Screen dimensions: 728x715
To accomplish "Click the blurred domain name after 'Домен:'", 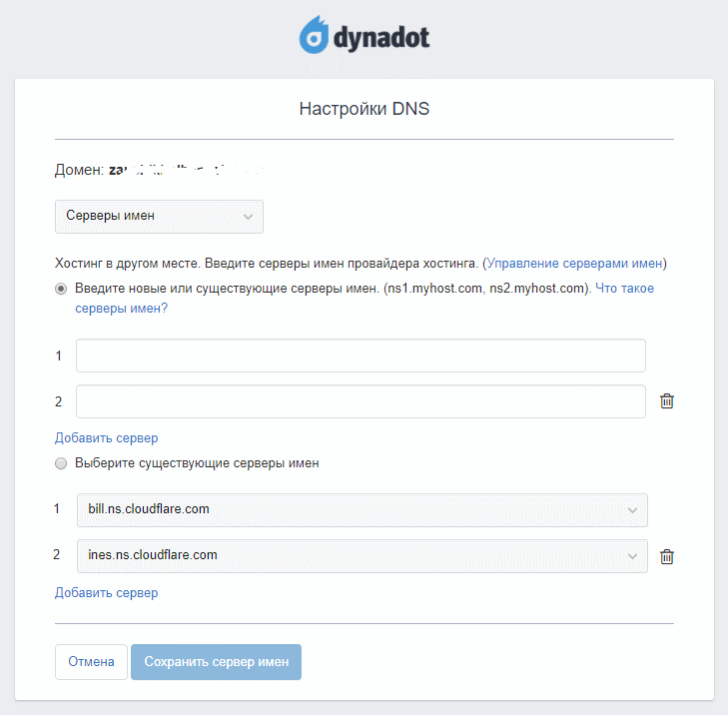I will (x=190, y=171).
